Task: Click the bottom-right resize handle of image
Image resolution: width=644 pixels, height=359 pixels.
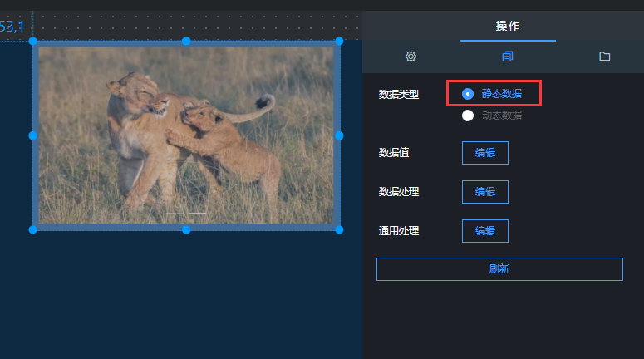Action: [x=339, y=230]
